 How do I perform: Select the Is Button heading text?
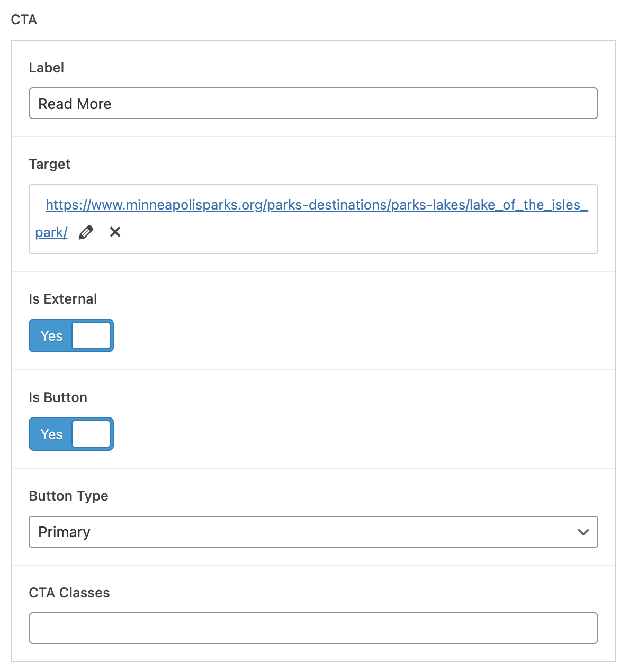58,397
